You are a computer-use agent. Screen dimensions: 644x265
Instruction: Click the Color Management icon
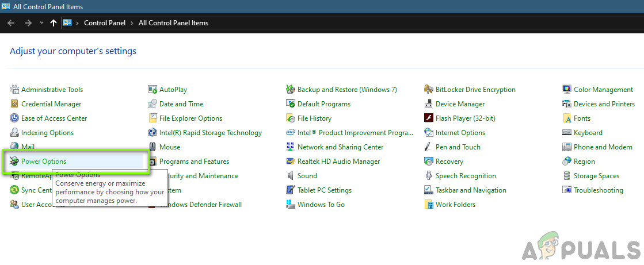point(567,90)
